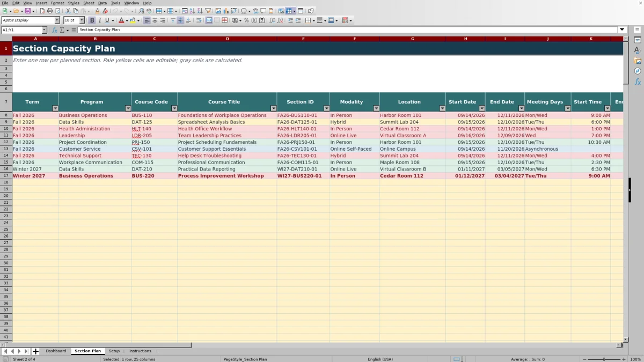Image resolution: width=644 pixels, height=362 pixels.
Task: Click the PageStyle_Section Plan status field
Action: [245, 359]
